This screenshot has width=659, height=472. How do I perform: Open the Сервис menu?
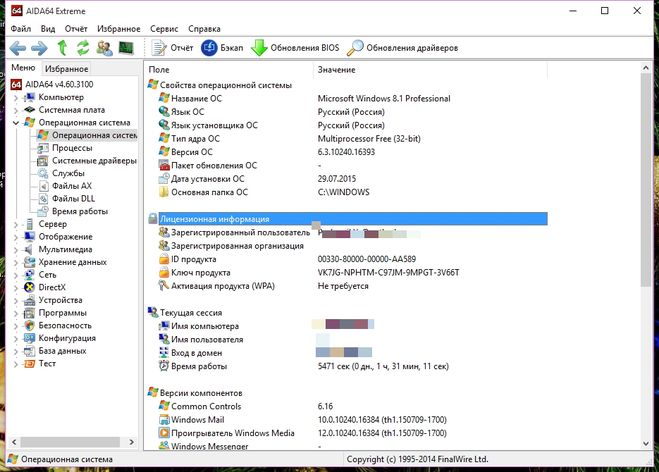[x=164, y=29]
